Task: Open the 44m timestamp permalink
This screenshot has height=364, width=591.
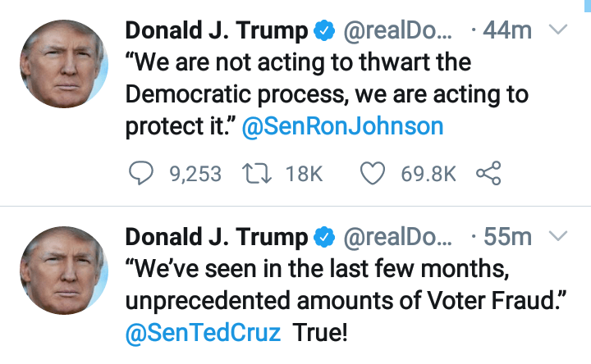Action: (x=508, y=32)
